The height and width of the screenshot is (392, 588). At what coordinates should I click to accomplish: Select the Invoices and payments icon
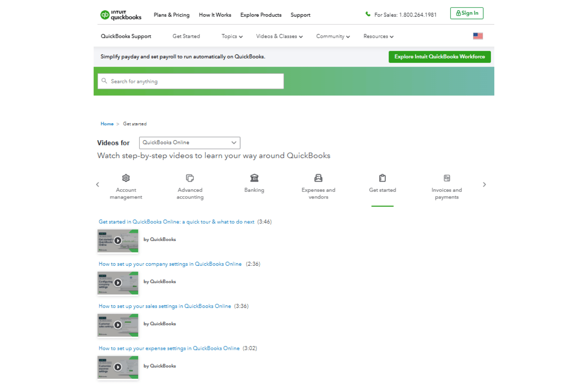[x=447, y=178]
